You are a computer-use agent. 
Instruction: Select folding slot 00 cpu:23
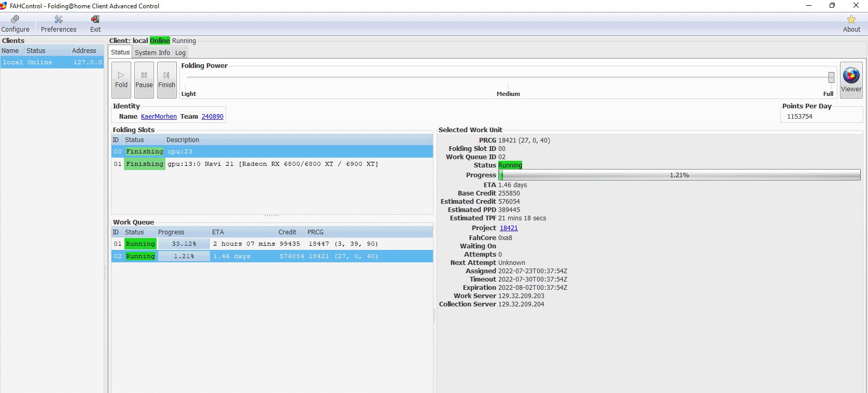click(272, 151)
